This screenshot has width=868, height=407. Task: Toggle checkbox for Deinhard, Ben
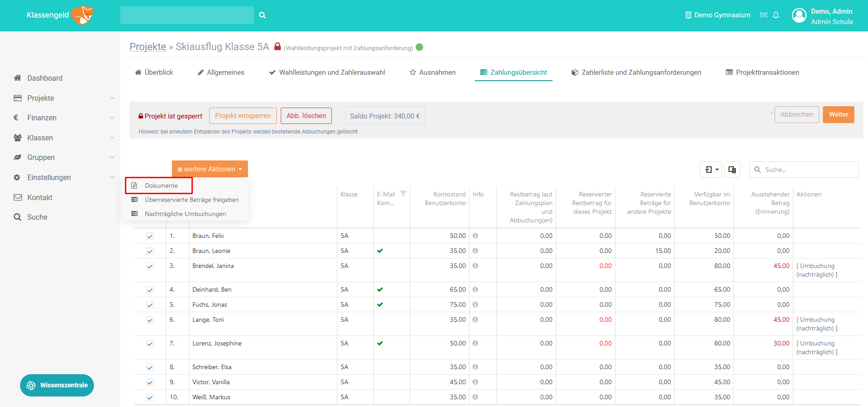coord(150,290)
